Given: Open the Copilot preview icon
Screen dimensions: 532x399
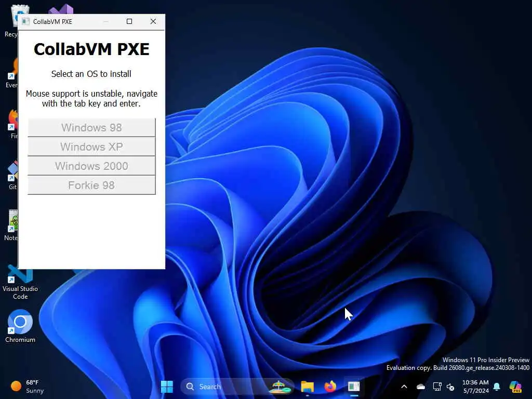Looking at the screenshot, I should 515,387.
